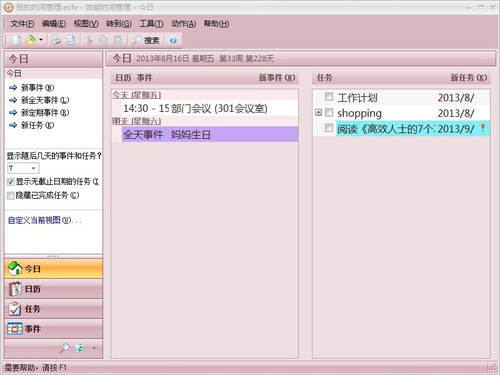Toggle 隐藏已完成任务 checkbox

(x=11, y=196)
